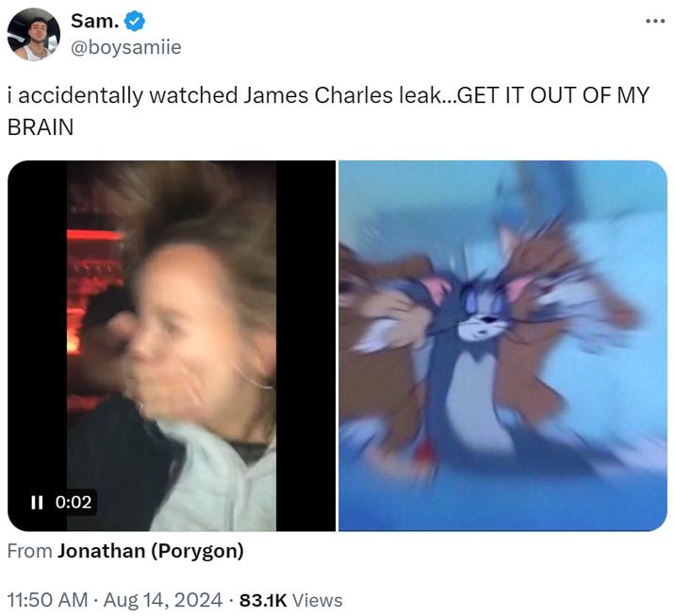Click the word BRAIN in tweet text
The height and width of the screenshot is (616, 675).
click(x=41, y=127)
